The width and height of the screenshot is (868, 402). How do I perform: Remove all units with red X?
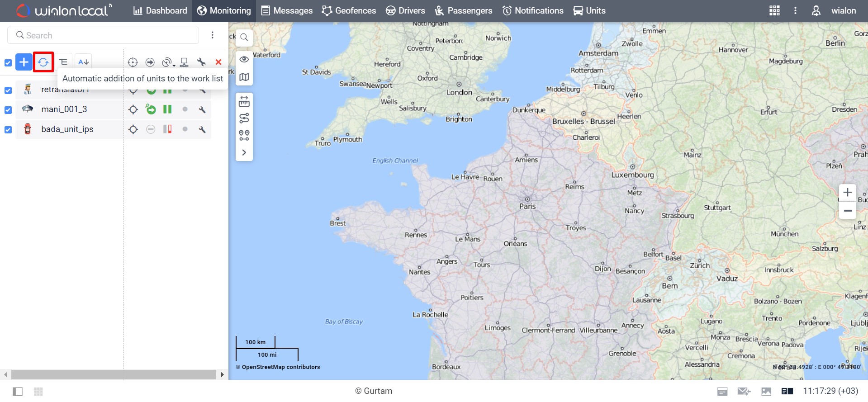(x=218, y=62)
